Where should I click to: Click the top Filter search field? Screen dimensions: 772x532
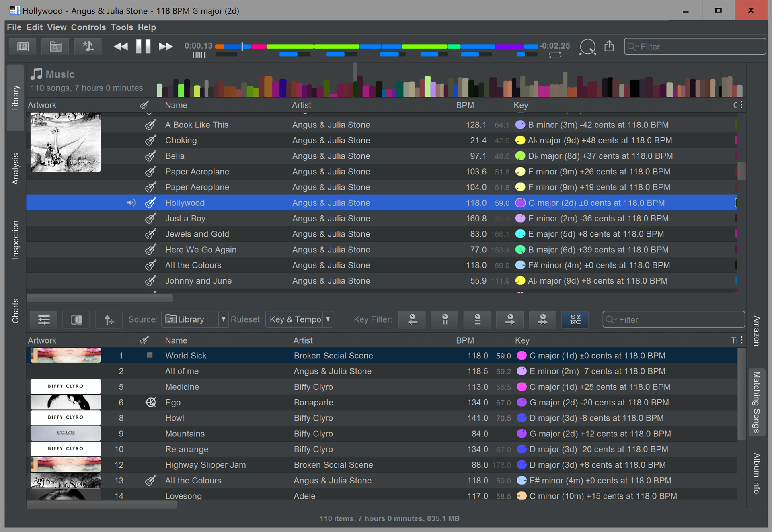point(694,47)
